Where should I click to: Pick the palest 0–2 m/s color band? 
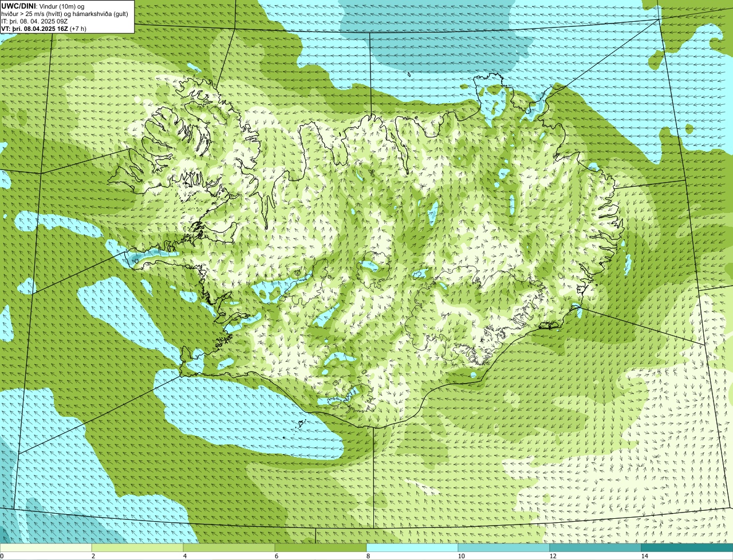point(46,548)
